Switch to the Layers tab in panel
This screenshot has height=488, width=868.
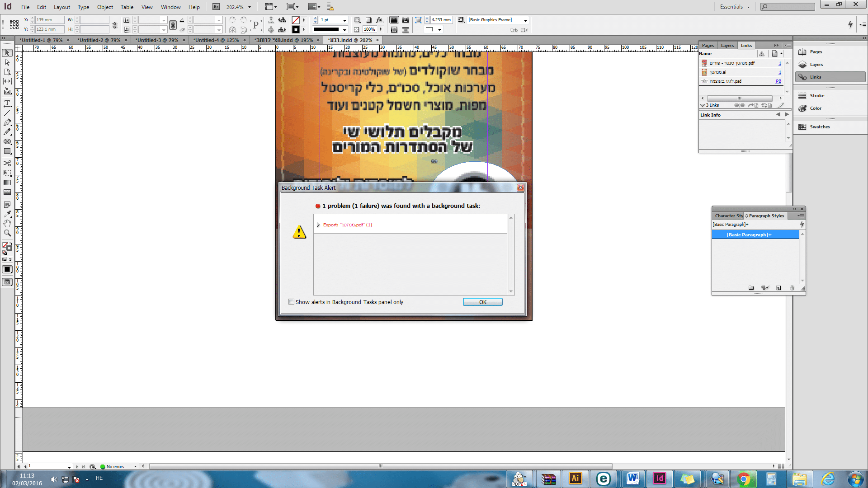pyautogui.click(x=727, y=46)
